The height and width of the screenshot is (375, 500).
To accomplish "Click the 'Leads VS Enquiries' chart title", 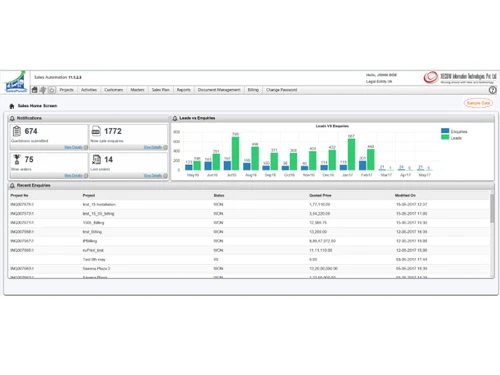I will click(x=332, y=126).
